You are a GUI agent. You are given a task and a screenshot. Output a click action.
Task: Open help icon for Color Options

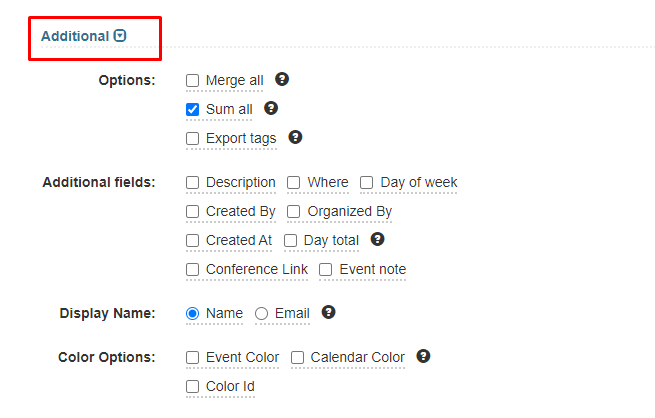click(x=424, y=356)
